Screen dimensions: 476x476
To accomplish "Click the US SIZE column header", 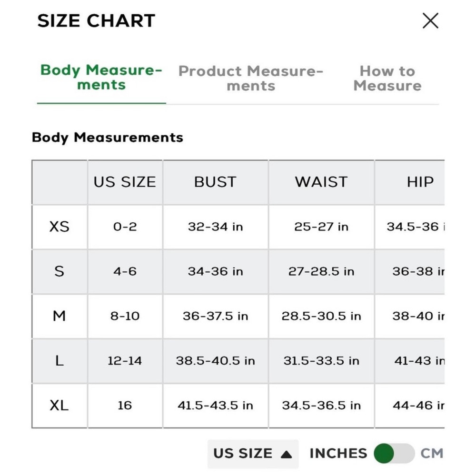I will pyautogui.click(x=125, y=182).
